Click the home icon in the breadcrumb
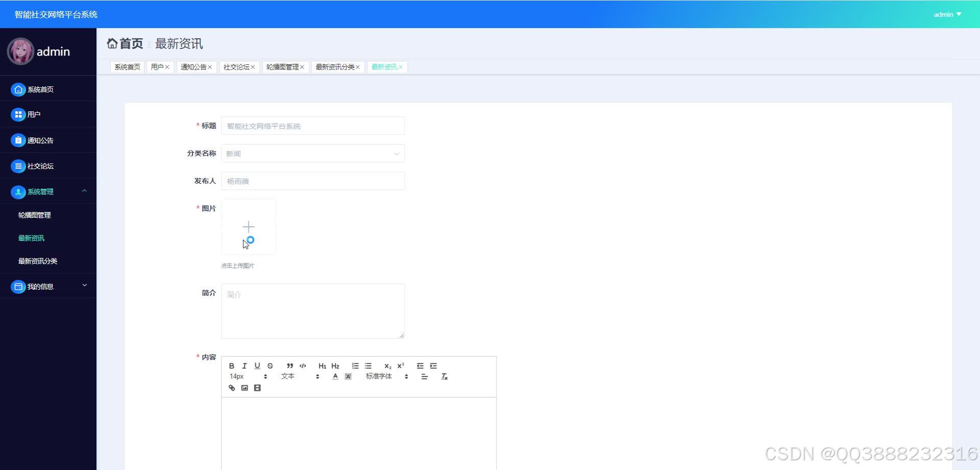980x470 pixels. (112, 43)
